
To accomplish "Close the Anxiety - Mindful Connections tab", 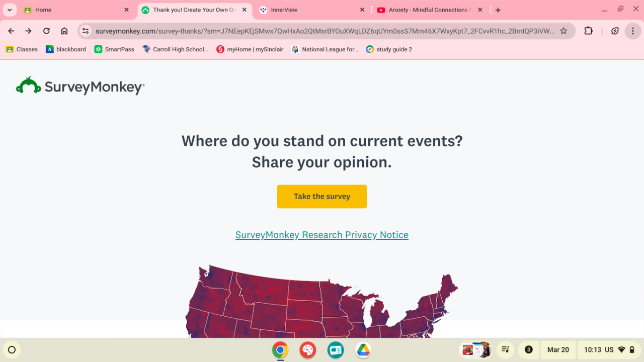I will tap(479, 10).
